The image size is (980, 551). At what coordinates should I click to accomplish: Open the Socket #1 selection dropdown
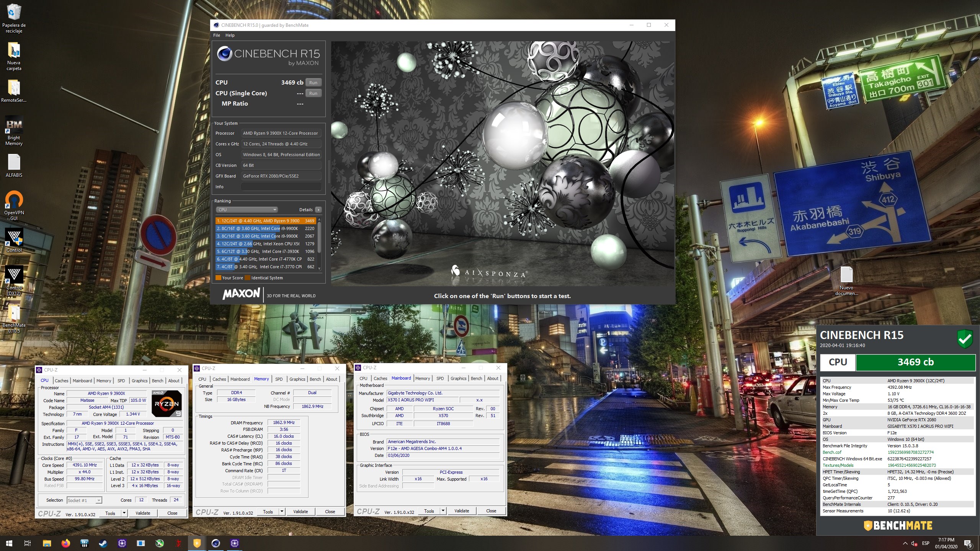[84, 500]
